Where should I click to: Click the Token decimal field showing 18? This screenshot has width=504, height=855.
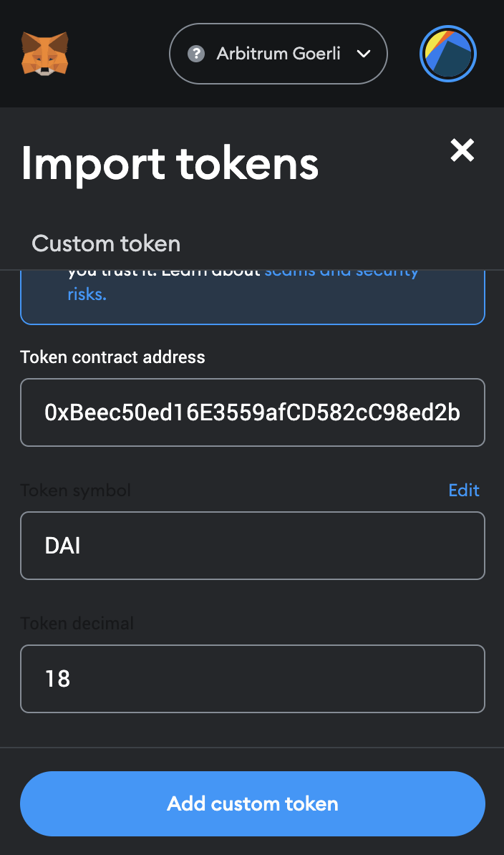(252, 678)
